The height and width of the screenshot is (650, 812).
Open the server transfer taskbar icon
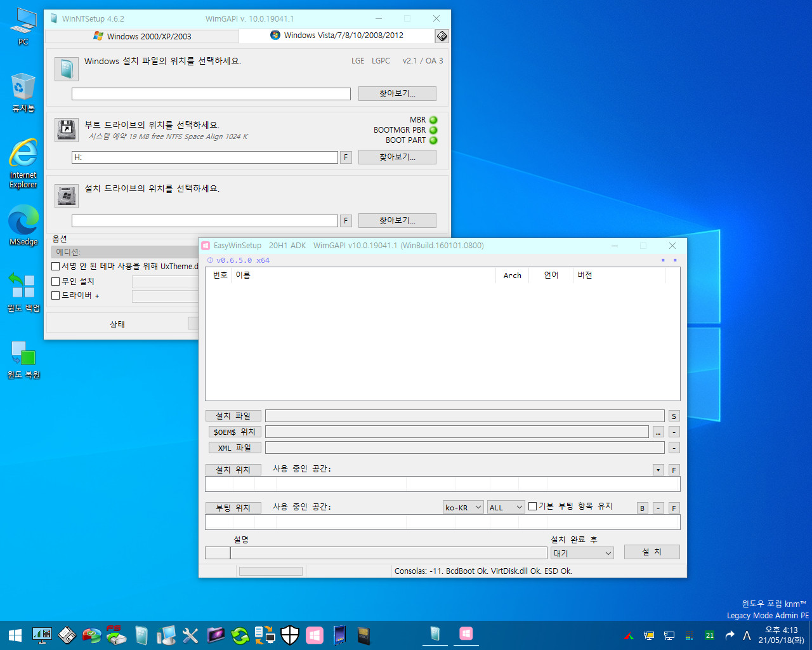click(x=265, y=635)
